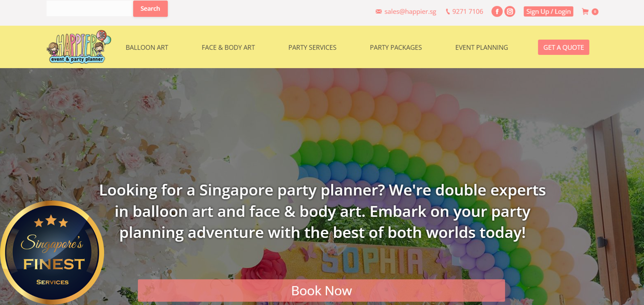Open the Party Services menu
The height and width of the screenshot is (305, 644).
pos(312,47)
